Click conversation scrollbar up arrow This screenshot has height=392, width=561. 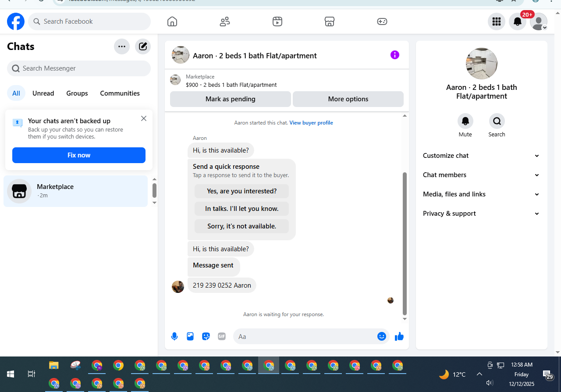pyautogui.click(x=405, y=116)
